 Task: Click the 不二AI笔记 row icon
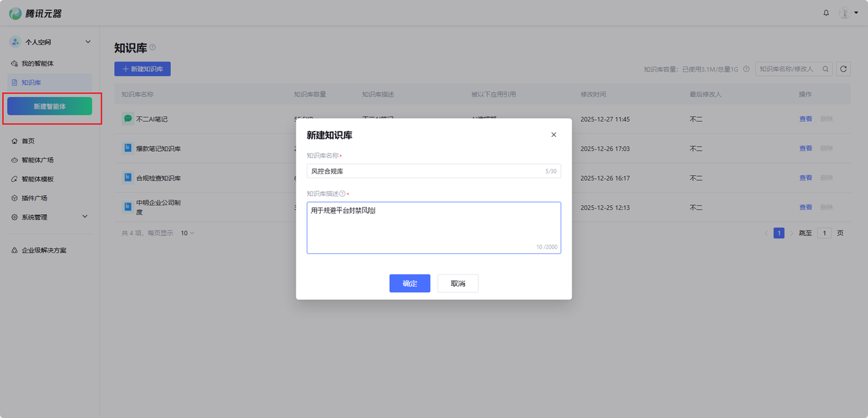(x=127, y=119)
